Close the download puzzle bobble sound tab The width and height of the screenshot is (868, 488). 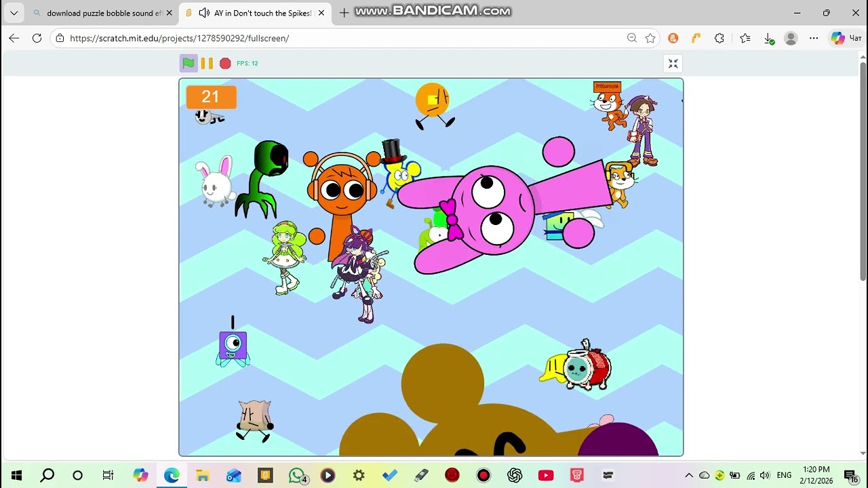click(169, 13)
